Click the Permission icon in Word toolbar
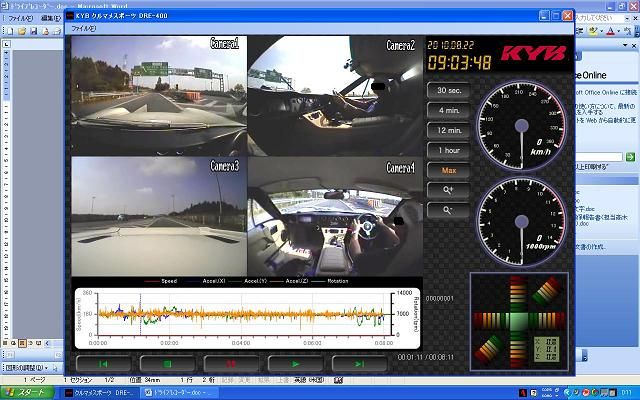Viewport: 640px width, 400px height. click(x=46, y=31)
